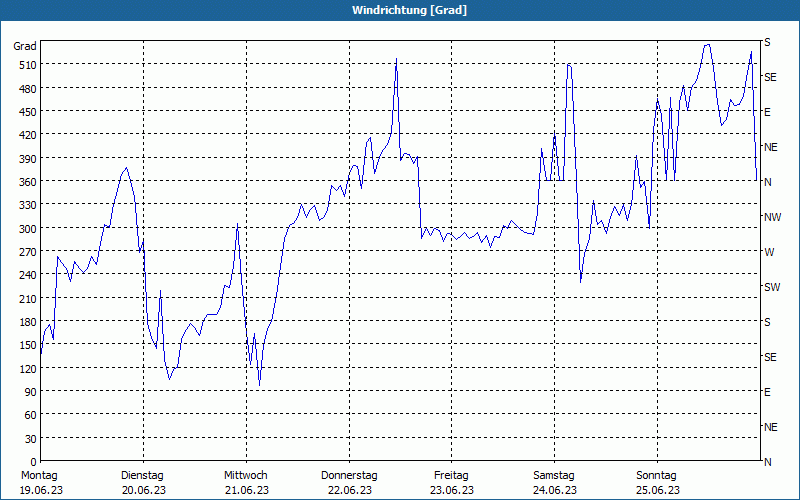This screenshot has height=500, width=800.
Task: Click the 'Mittwoch' day label
Action: 246,475
